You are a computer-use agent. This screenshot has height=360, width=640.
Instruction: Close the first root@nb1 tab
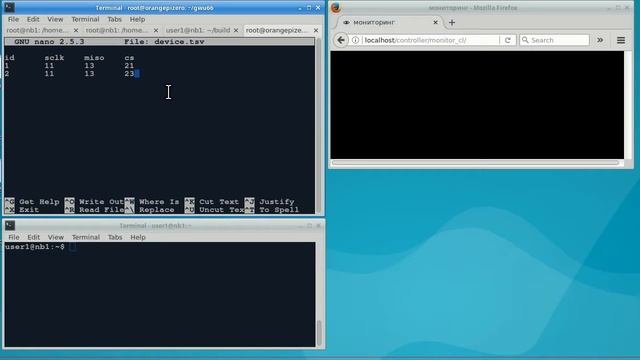[x=76, y=30]
